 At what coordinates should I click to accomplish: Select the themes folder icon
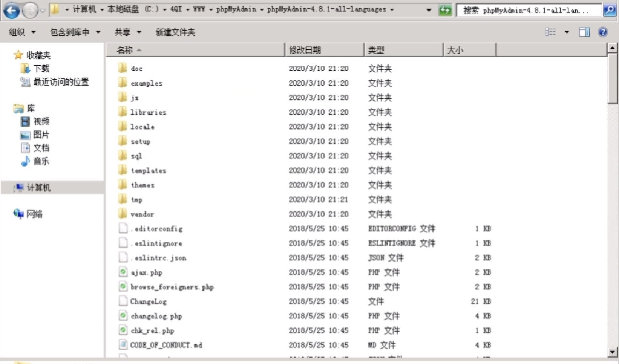[123, 185]
